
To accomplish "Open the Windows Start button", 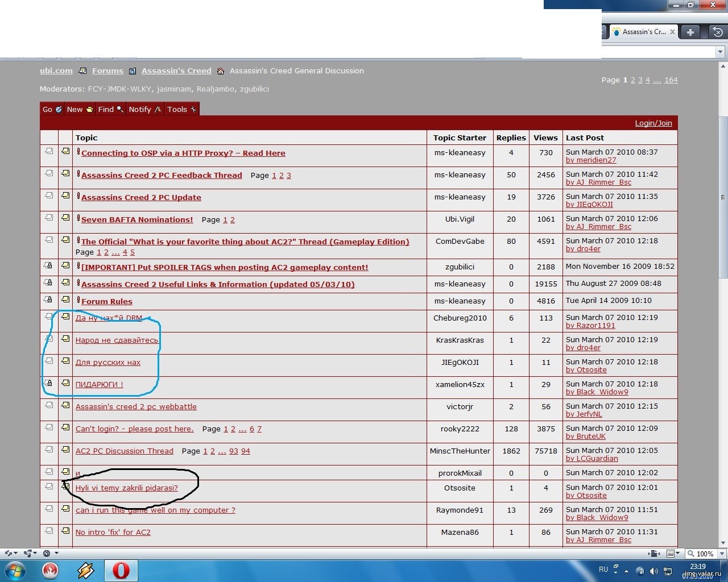I will [x=15, y=571].
